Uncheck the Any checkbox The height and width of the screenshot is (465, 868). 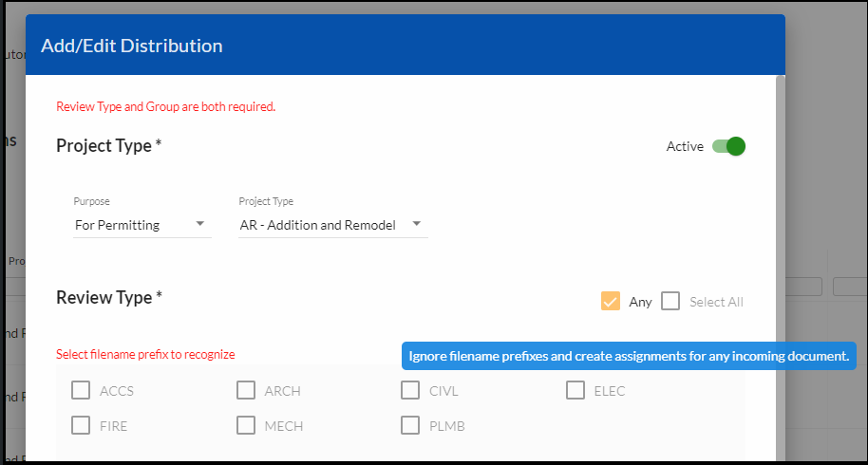[x=610, y=302]
